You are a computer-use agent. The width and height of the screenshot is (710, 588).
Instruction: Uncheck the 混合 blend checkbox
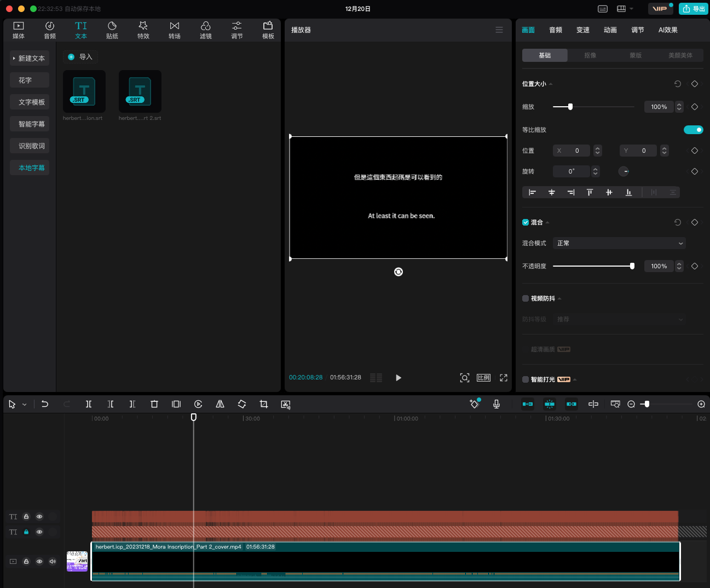click(526, 222)
